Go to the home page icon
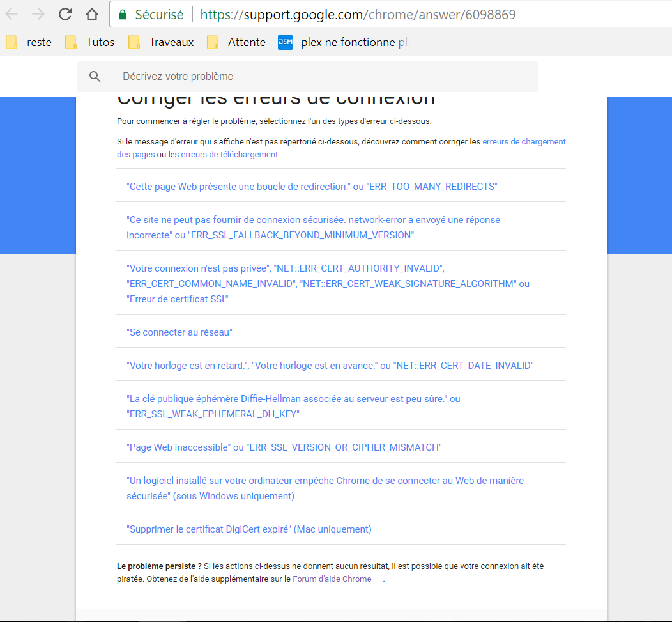 click(x=92, y=14)
